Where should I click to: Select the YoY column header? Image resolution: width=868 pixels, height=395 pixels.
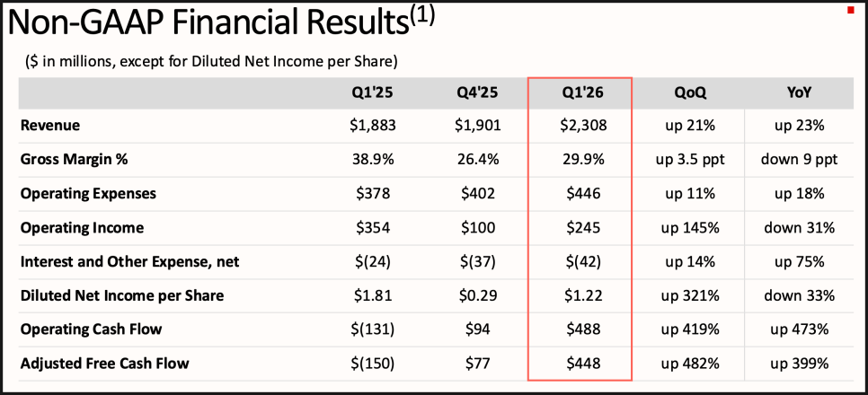(x=798, y=92)
